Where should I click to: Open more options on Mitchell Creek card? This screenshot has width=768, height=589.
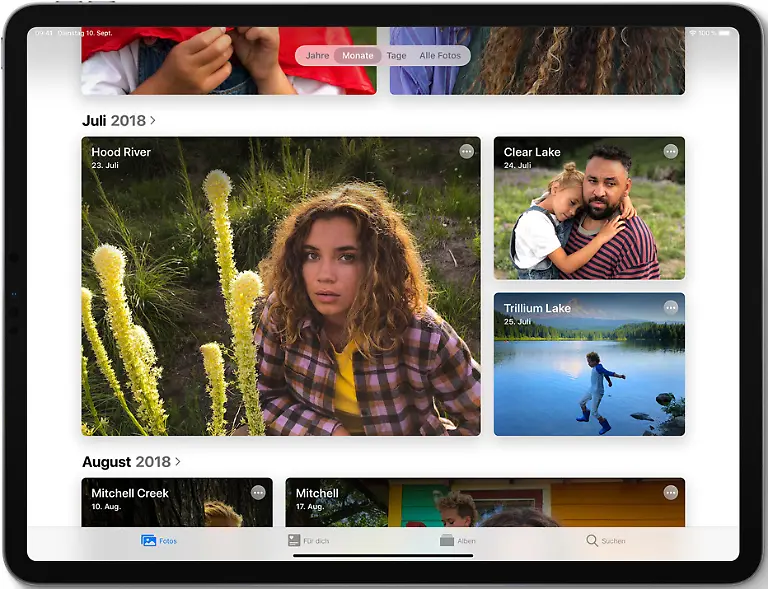(x=258, y=492)
